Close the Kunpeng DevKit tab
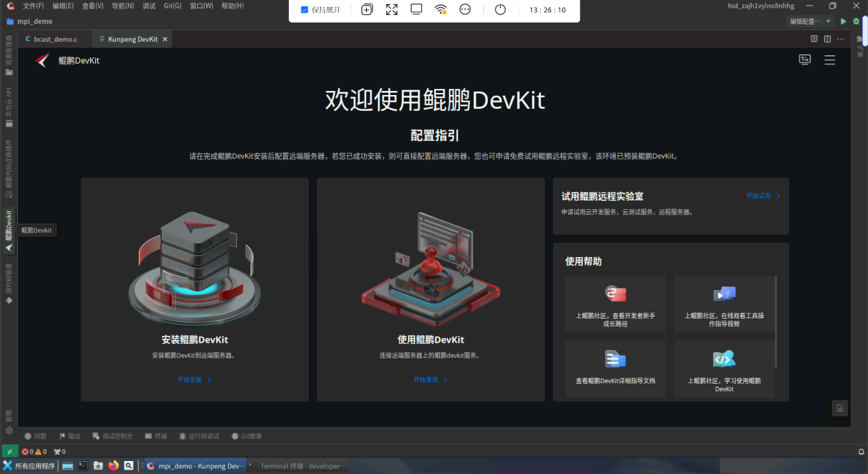This screenshot has width=868, height=474. coord(164,39)
